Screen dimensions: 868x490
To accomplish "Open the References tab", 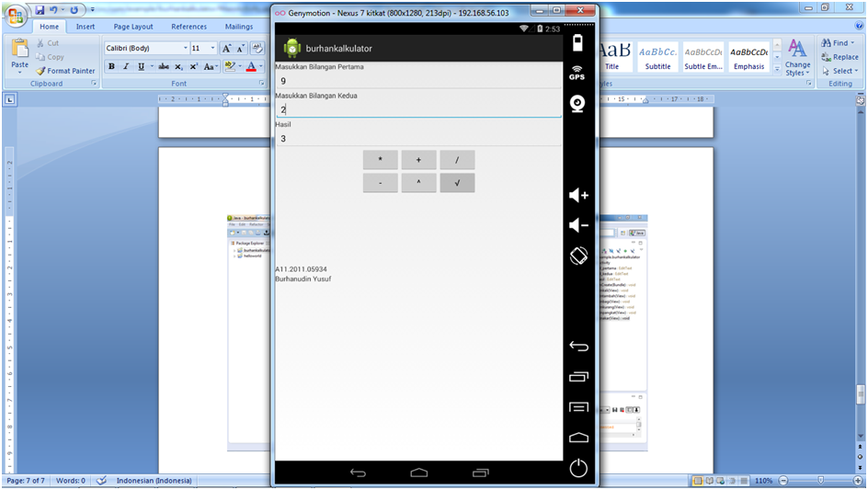I will pyautogui.click(x=188, y=27).
